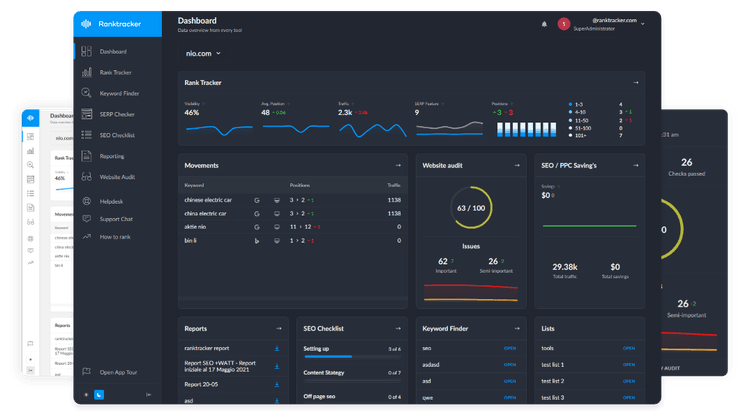750x412 pixels.
Task: Expand the Rank Tracker panel arrow
Action: pos(636,83)
